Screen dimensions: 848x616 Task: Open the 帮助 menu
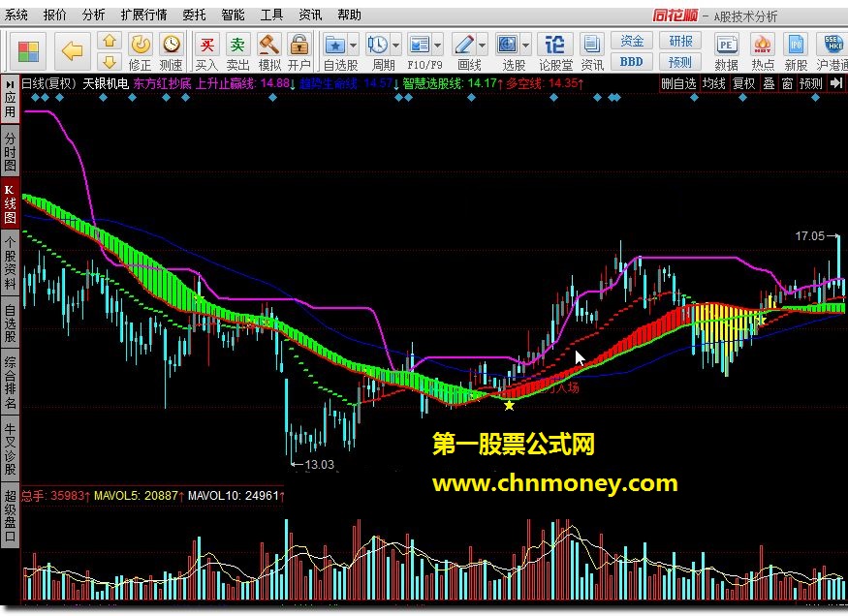coord(349,15)
